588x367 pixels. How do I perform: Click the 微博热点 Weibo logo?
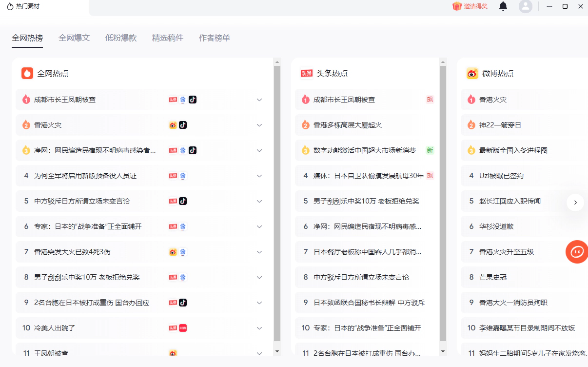click(x=472, y=73)
